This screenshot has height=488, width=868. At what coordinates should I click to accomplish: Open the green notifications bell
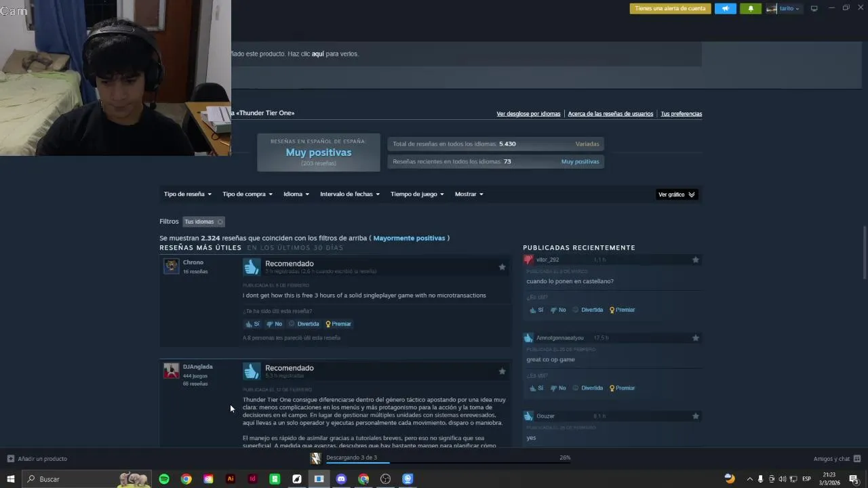(x=751, y=9)
